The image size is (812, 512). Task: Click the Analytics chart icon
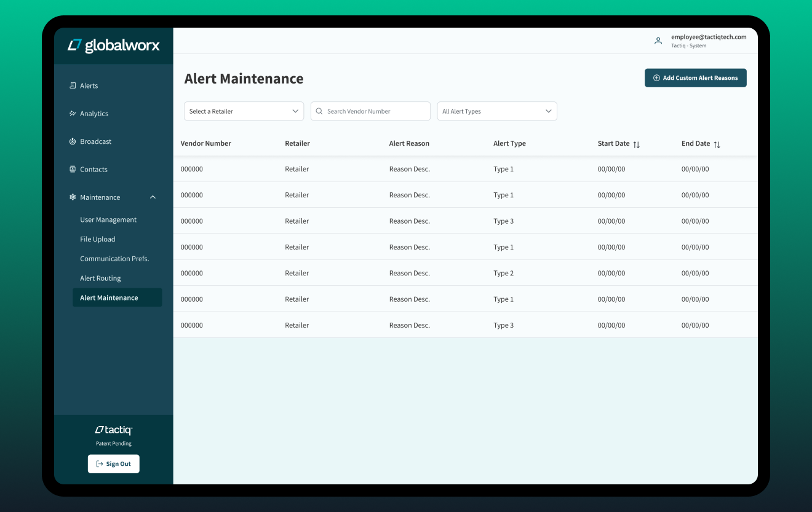pos(73,114)
